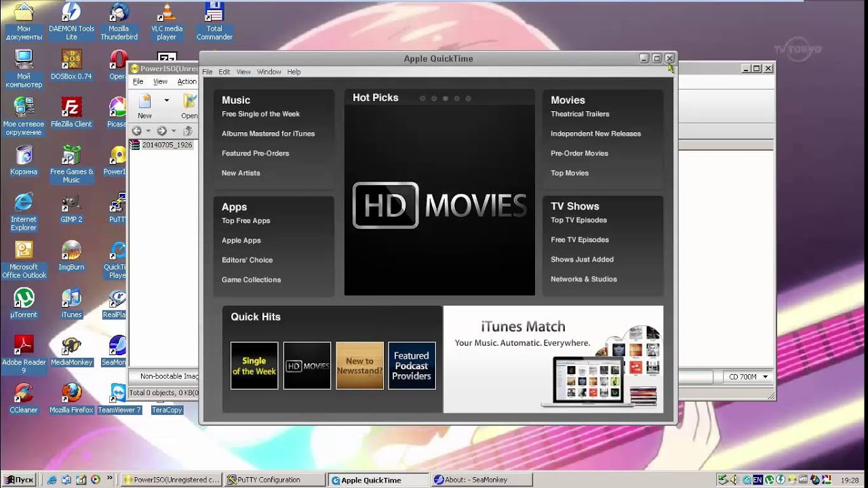Open Free Single of the Week link
Image resolution: width=868 pixels, height=488 pixels.
260,114
